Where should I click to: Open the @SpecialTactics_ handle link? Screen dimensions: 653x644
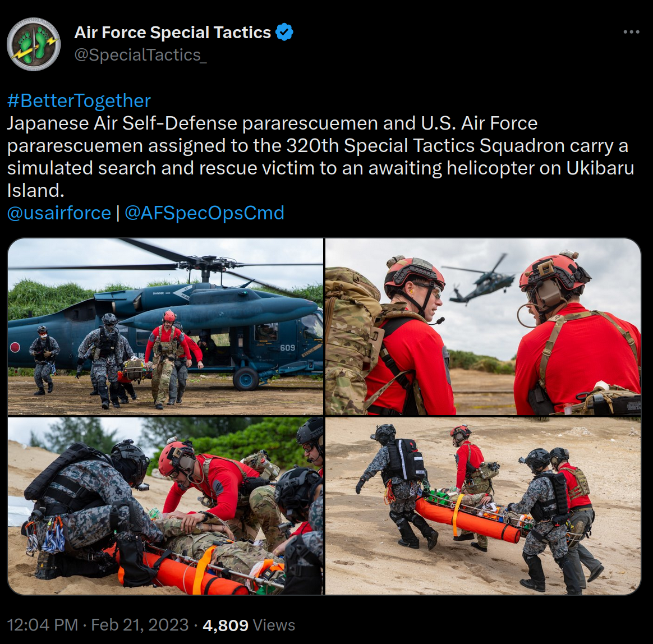pyautogui.click(x=140, y=55)
